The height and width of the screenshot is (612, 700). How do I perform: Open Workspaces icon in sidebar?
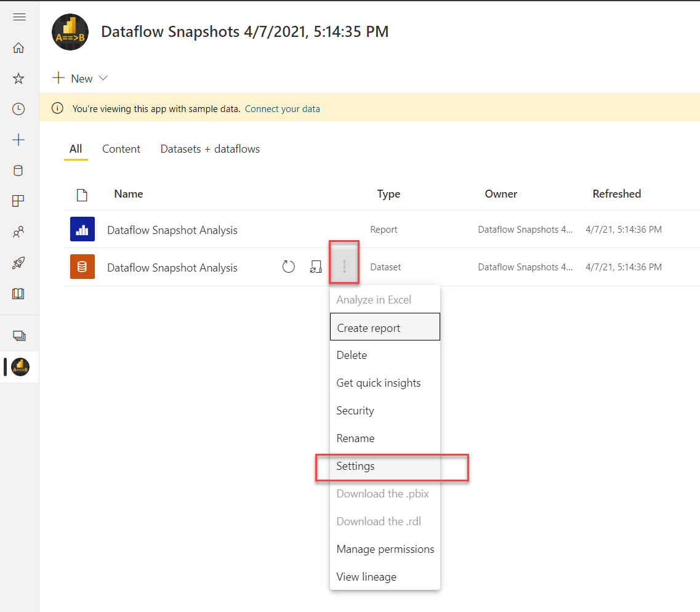click(19, 336)
